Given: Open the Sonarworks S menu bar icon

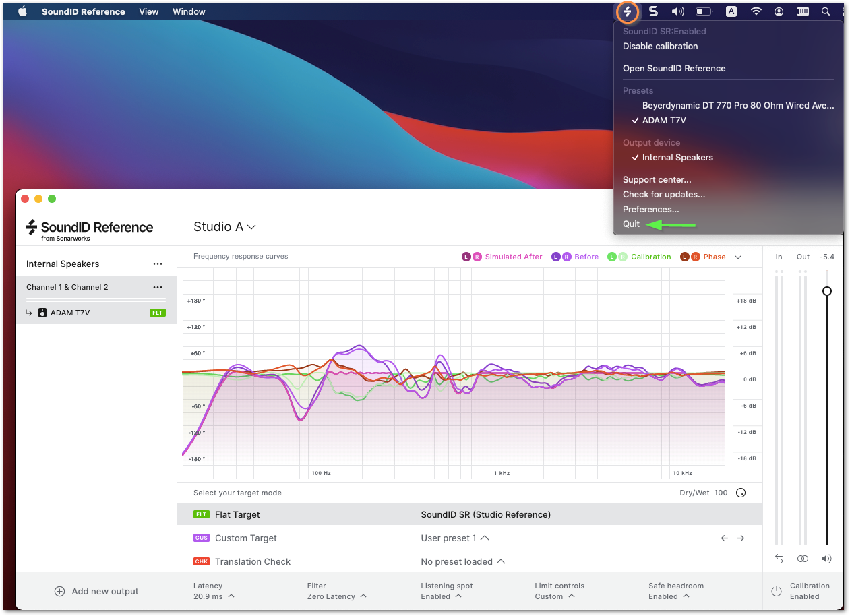Looking at the screenshot, I should point(653,11).
